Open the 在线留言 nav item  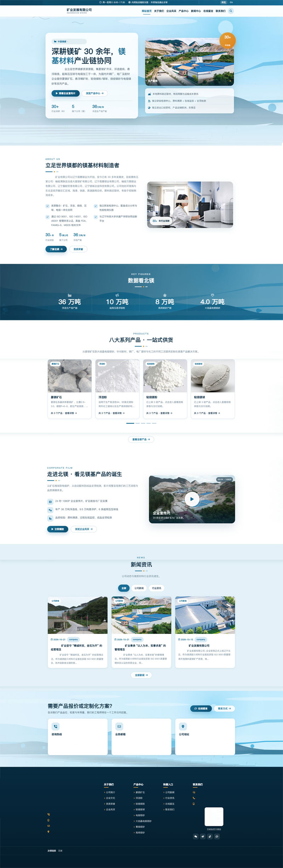[x=208, y=11]
